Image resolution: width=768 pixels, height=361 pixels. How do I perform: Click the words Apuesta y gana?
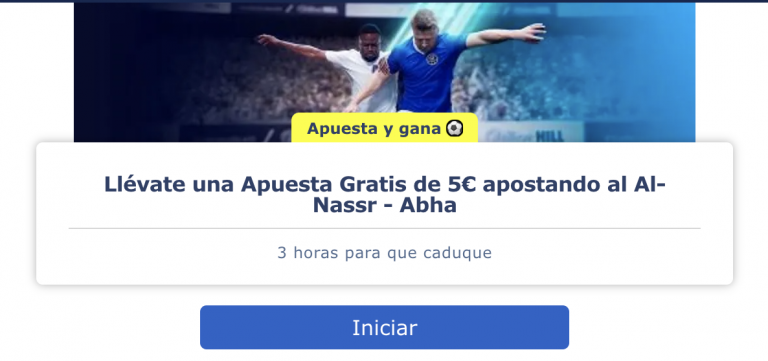click(374, 129)
